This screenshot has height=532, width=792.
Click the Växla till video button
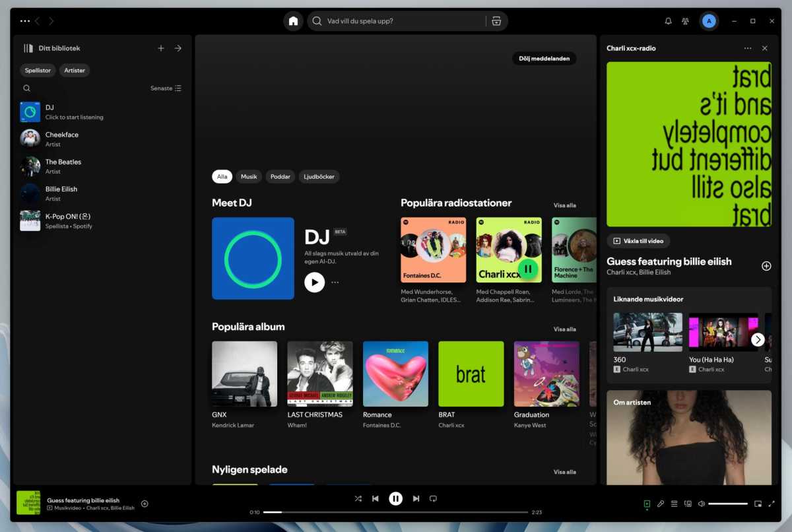tap(638, 240)
